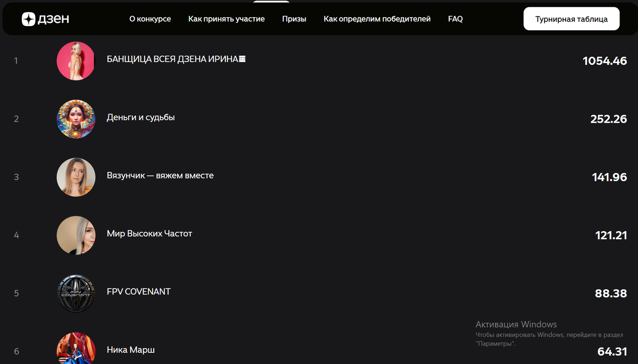Open the О конкурсе menu item
The height and width of the screenshot is (364, 638).
click(150, 19)
